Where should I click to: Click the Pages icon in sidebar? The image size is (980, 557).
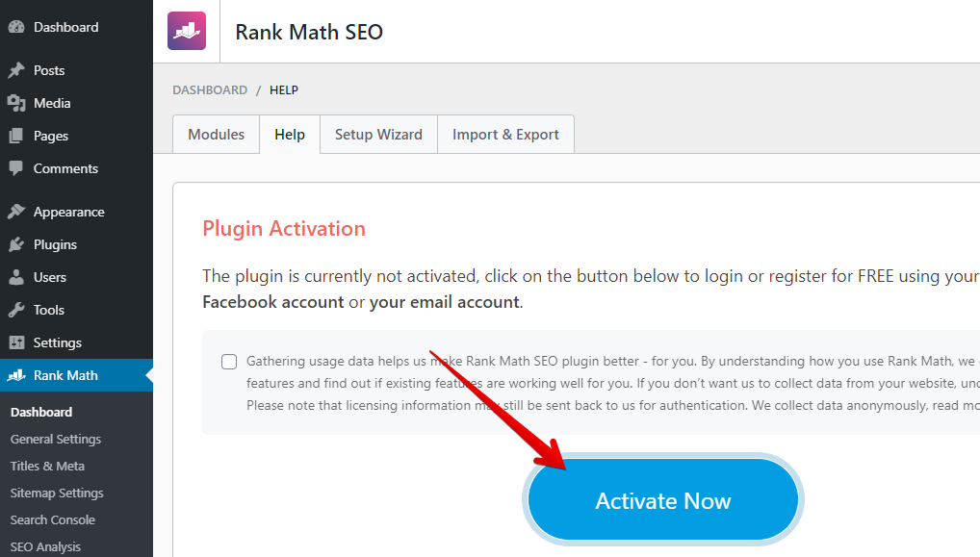16,136
